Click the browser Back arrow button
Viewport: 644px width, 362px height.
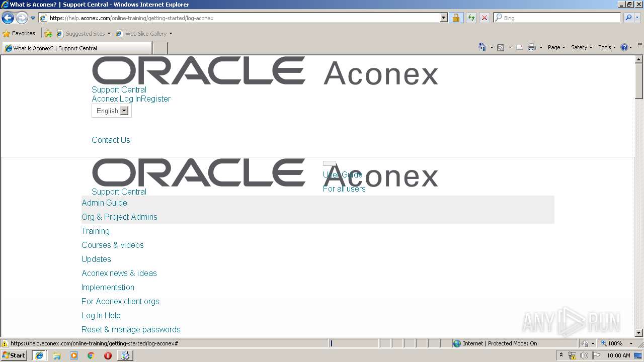click(x=8, y=18)
